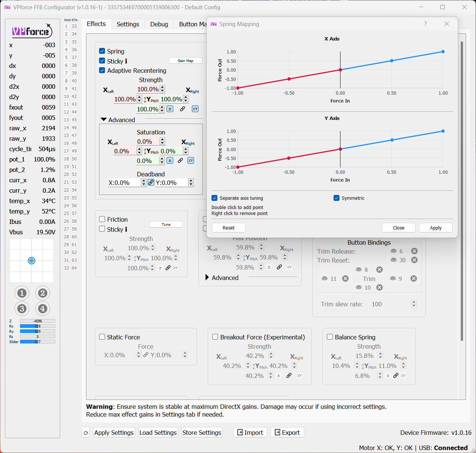Click the VPforce logo
Screen dimensions: 476x453
(x=32, y=31)
